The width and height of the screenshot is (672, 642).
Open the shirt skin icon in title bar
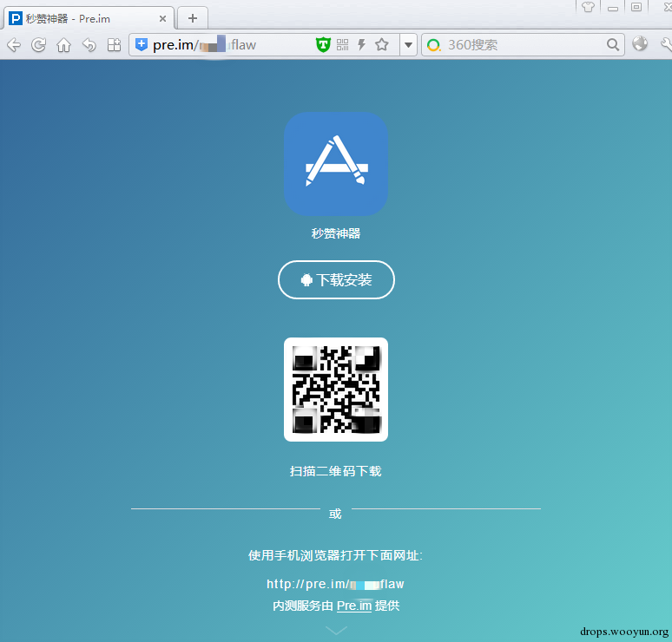588,7
